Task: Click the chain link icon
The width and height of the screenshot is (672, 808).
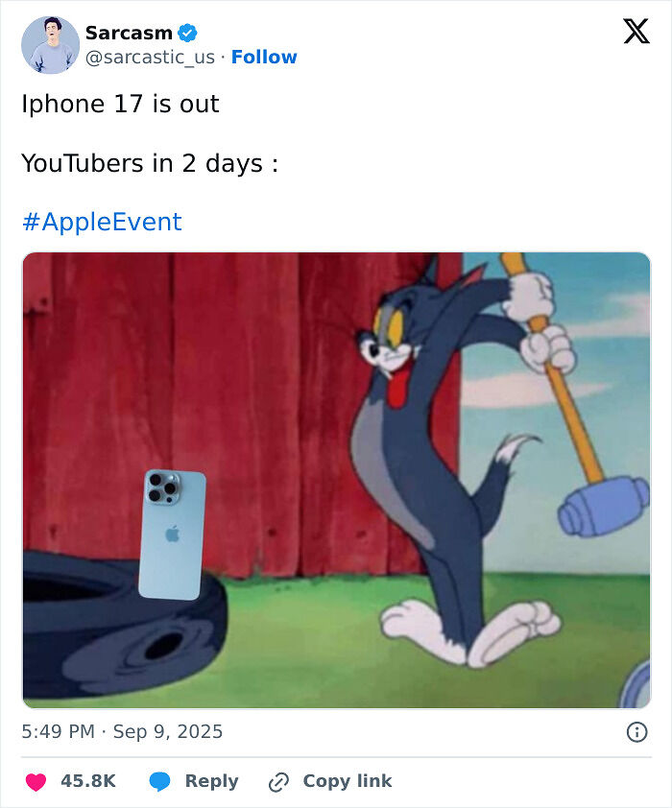Action: coord(278,782)
